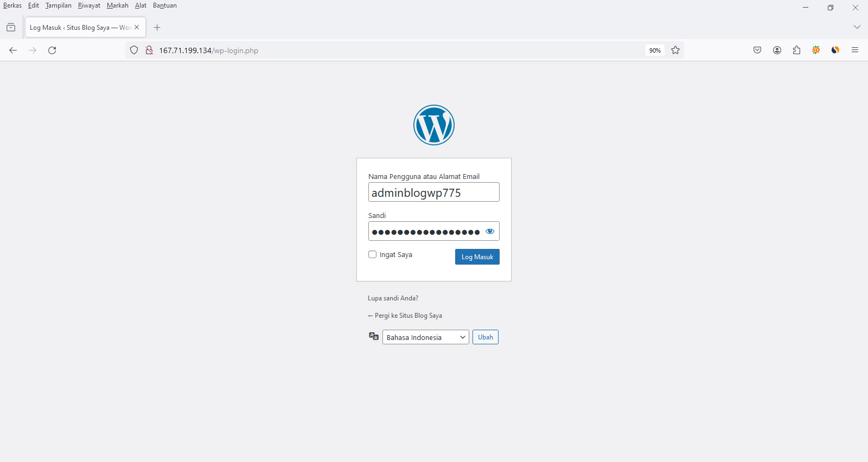Click the username input field
Viewport: 868px width, 462px height.
[433, 193]
